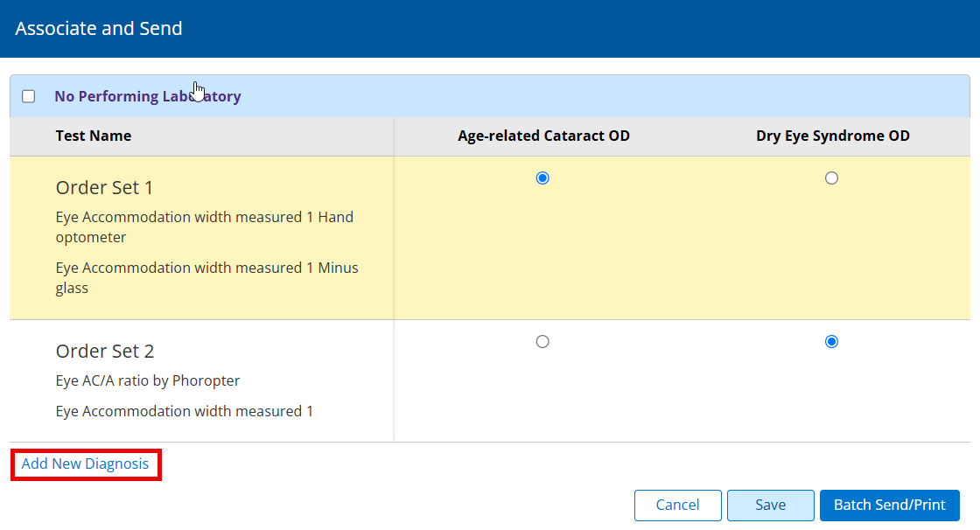Screen dimensions: 980x530
Task: Select the Order Set 1 title
Action: [104, 187]
